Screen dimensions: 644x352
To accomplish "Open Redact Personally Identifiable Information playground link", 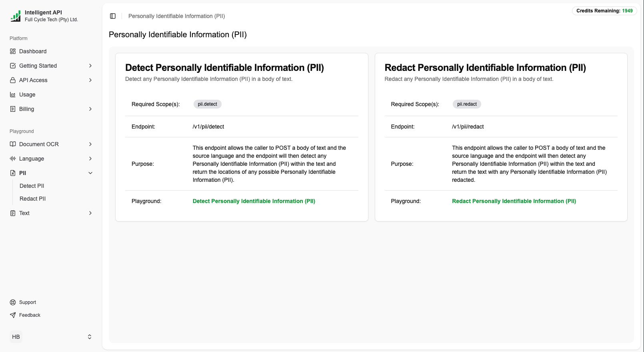I will pos(514,201).
